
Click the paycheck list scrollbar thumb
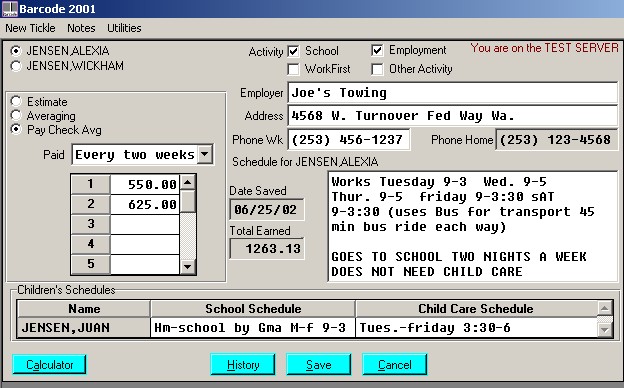coord(187,201)
